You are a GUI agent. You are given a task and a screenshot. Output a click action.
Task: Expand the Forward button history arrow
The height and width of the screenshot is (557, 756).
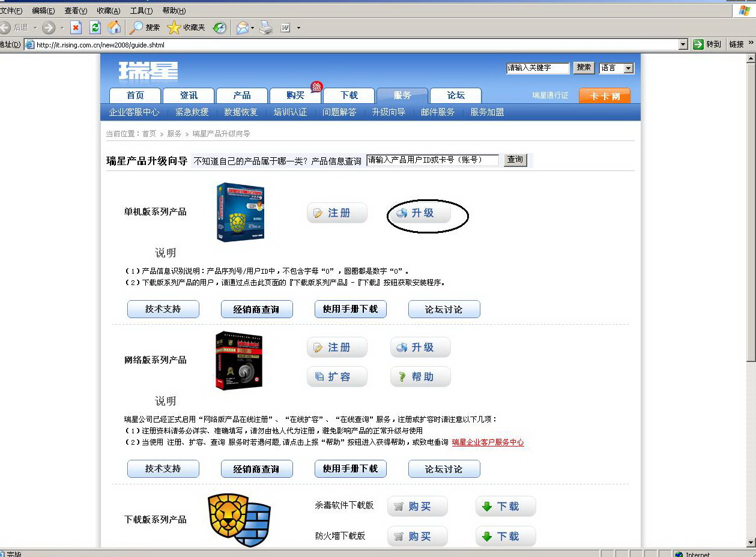point(62,28)
